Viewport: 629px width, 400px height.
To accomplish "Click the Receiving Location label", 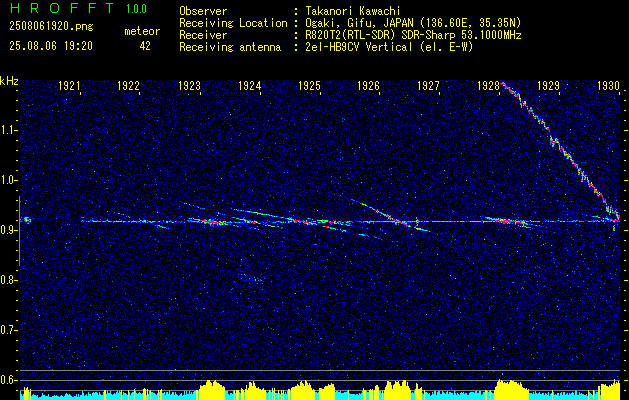I will coord(233,23).
